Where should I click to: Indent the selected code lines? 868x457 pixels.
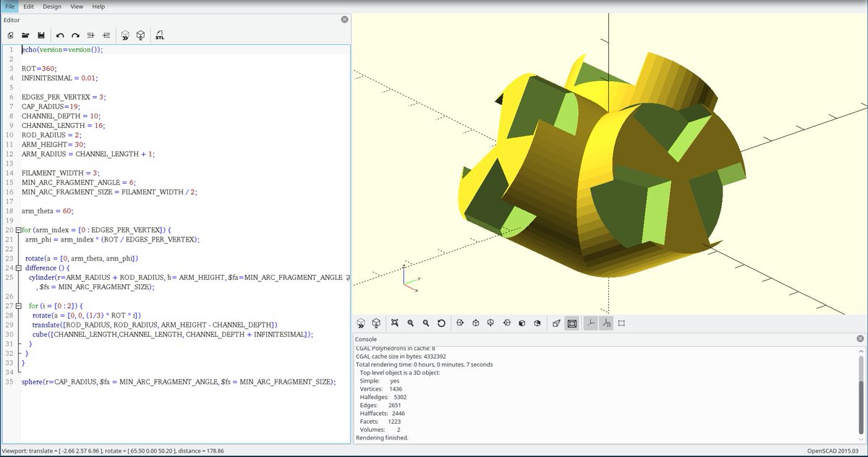pyautogui.click(x=106, y=35)
